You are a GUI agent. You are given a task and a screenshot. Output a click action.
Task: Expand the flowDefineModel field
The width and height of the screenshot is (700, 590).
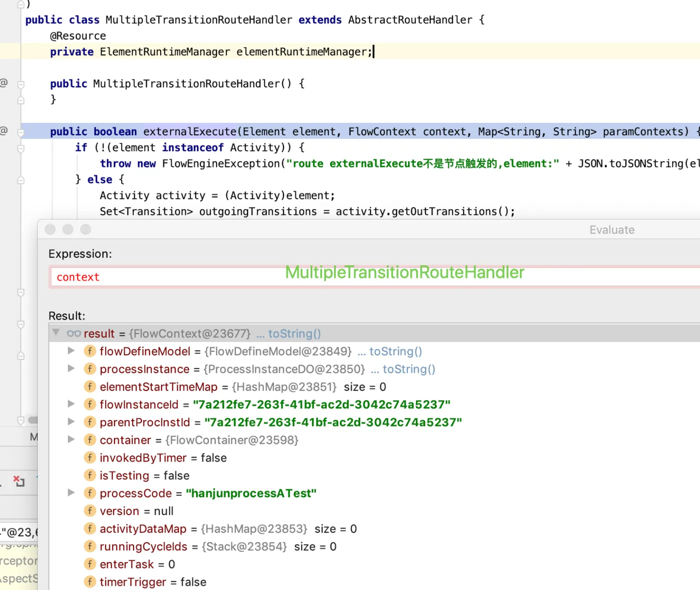pos(71,351)
